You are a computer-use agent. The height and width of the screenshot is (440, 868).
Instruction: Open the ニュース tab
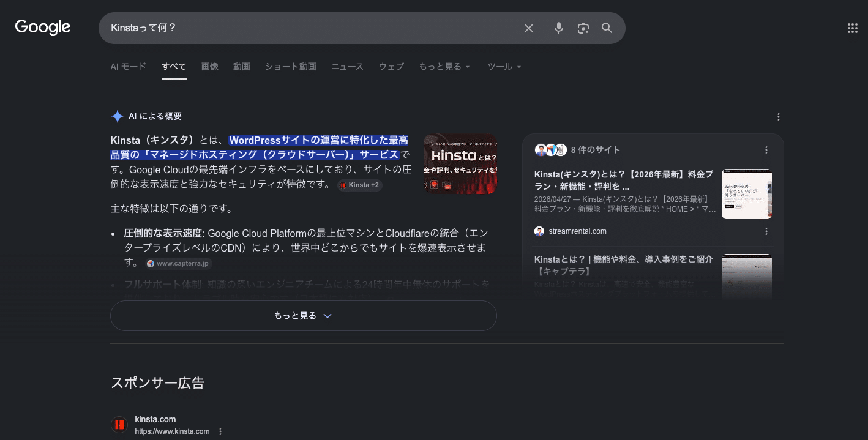click(x=347, y=67)
